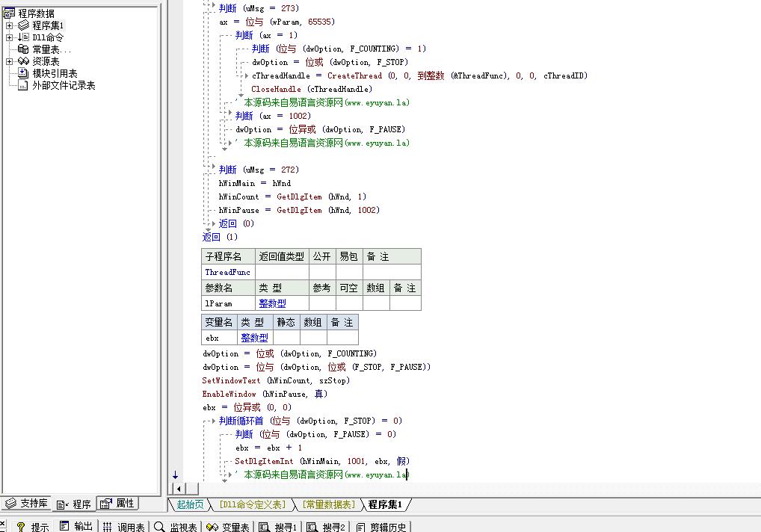Viewport: 761px width, 532px height.
Task: Click the 程序数据 root tree icon
Action: [x=9, y=13]
